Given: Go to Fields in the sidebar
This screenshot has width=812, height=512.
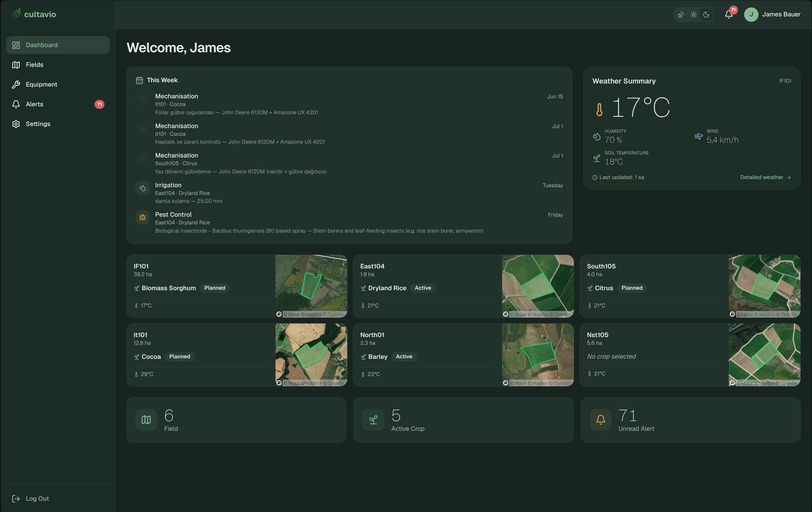Looking at the screenshot, I should click(x=58, y=65).
